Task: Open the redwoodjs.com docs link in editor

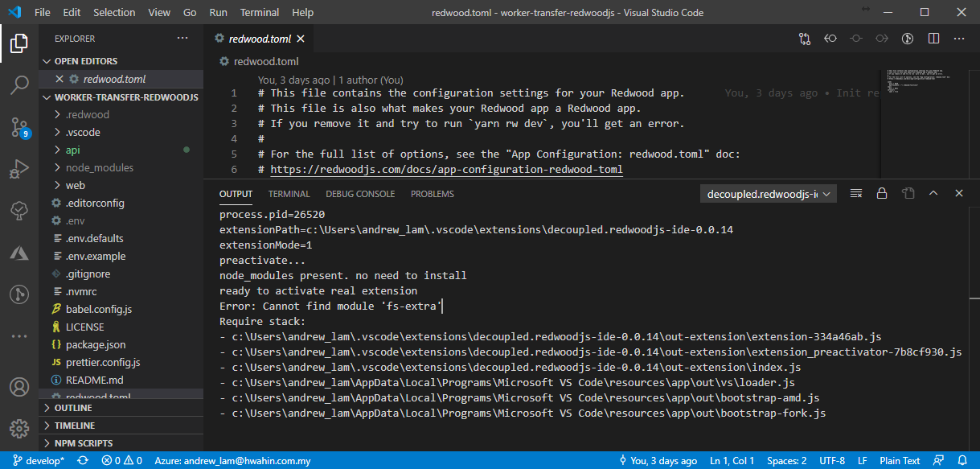Action: point(446,169)
